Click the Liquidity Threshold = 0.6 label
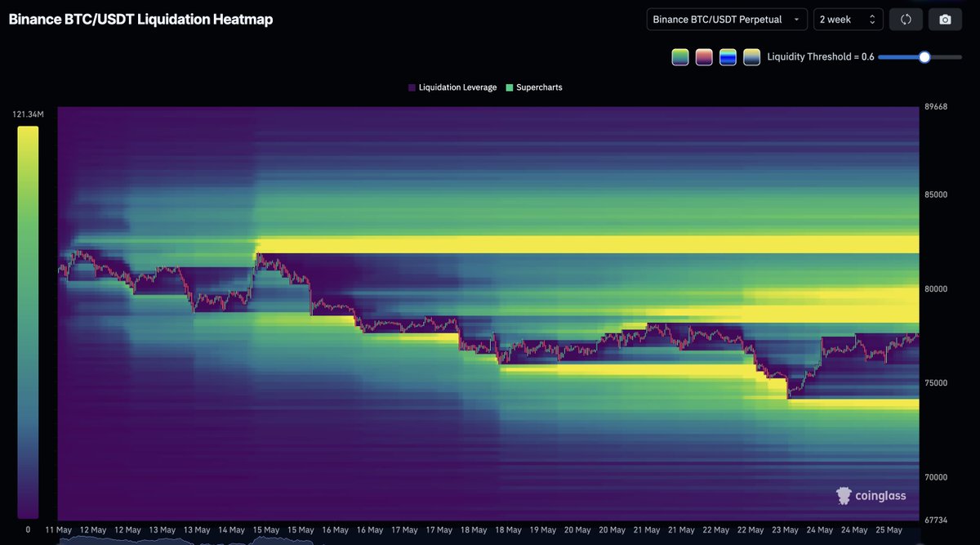 [x=821, y=57]
